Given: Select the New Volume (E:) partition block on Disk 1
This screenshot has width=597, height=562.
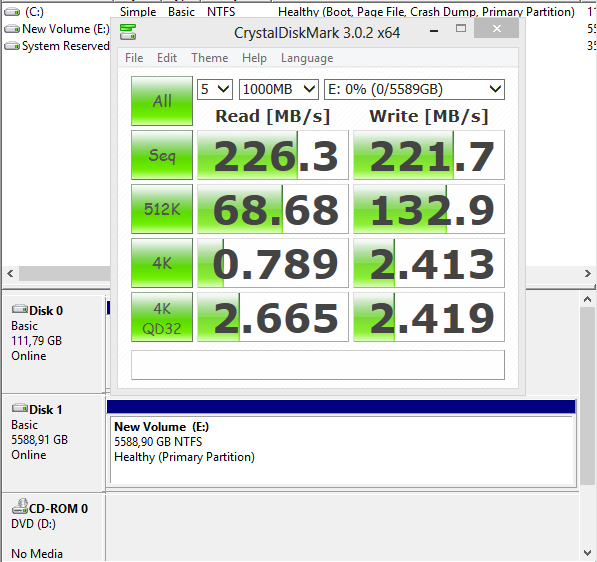Looking at the screenshot, I should [x=342, y=443].
